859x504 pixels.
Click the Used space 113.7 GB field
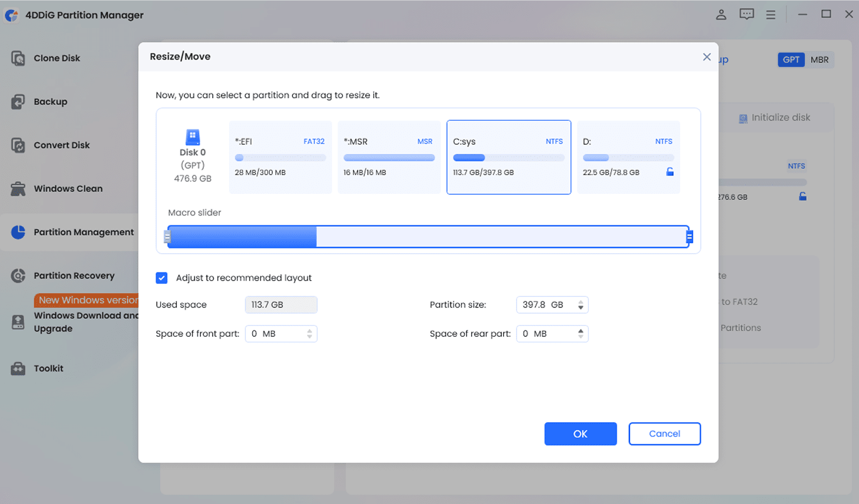pos(281,305)
